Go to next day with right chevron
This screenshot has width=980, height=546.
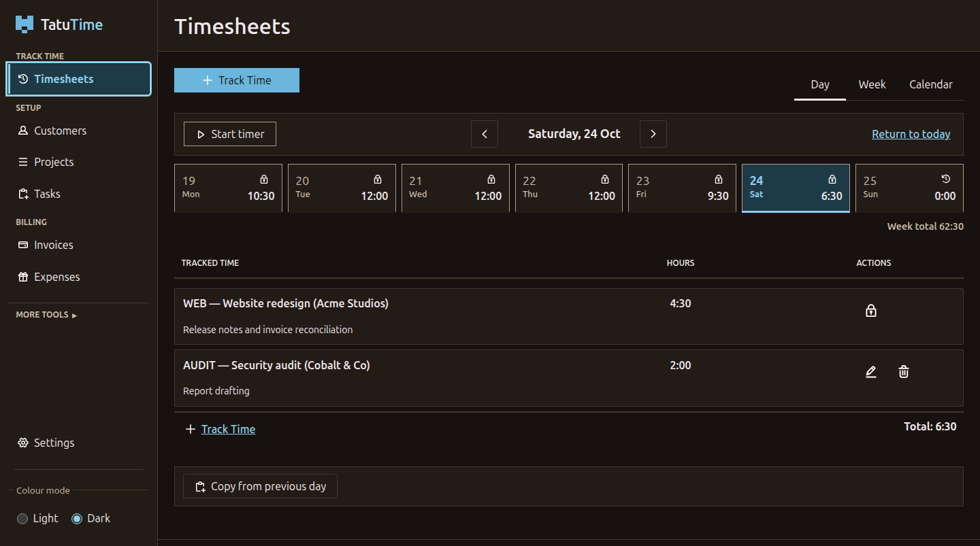coord(653,134)
